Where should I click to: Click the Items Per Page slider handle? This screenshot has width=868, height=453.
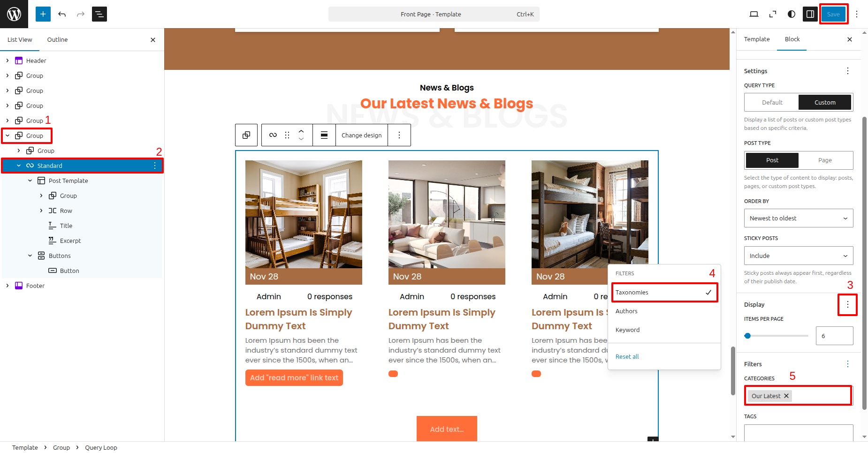[x=748, y=336]
